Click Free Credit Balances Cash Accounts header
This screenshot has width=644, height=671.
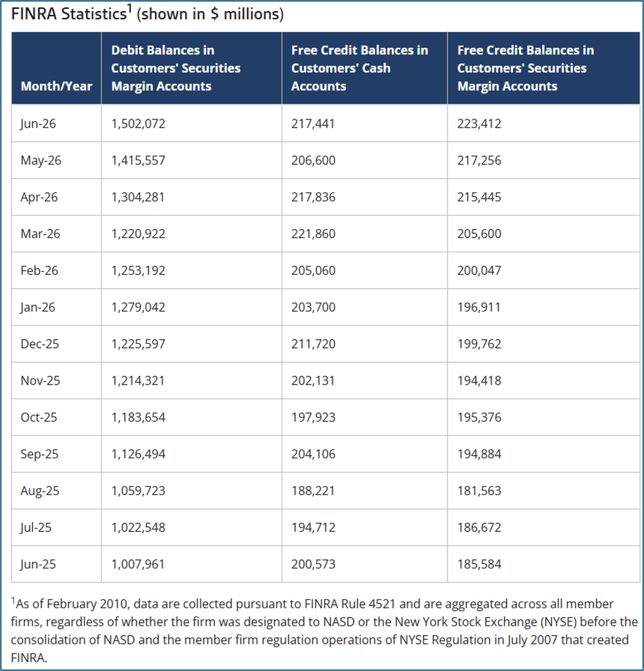pos(360,68)
